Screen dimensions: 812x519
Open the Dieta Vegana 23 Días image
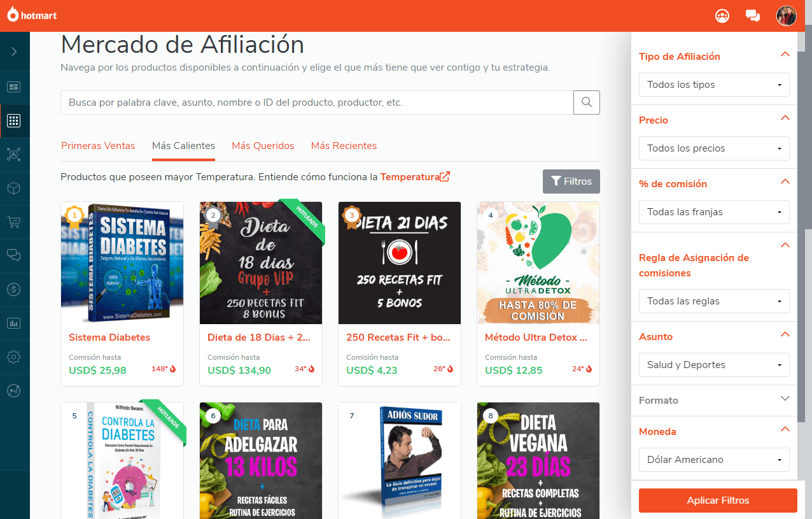(538, 460)
